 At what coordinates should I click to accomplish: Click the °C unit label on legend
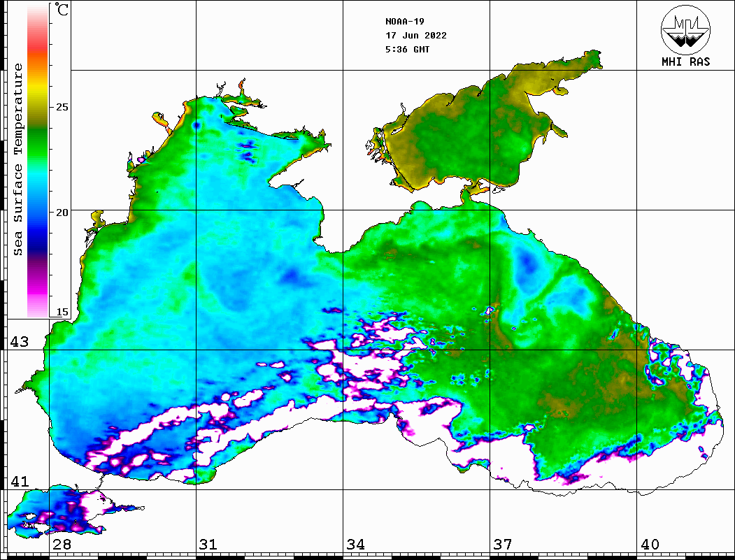click(x=62, y=9)
